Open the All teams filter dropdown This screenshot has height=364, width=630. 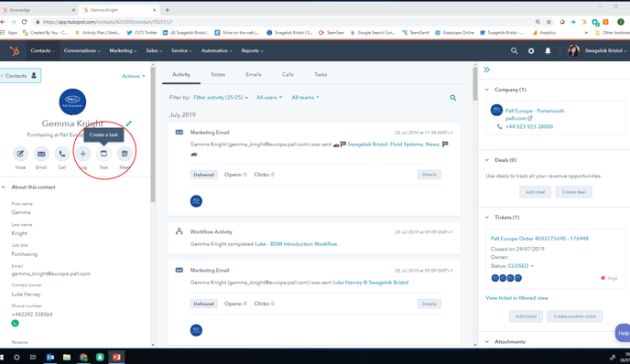305,98
